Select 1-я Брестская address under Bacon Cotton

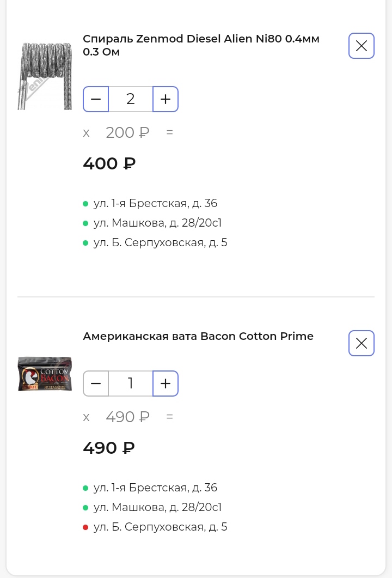pos(155,488)
